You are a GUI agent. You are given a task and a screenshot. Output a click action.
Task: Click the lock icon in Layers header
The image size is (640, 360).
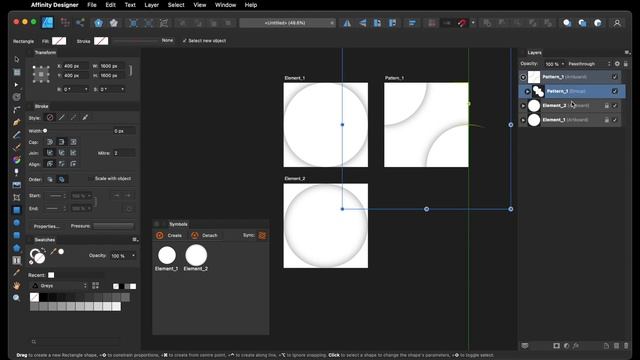(626, 64)
